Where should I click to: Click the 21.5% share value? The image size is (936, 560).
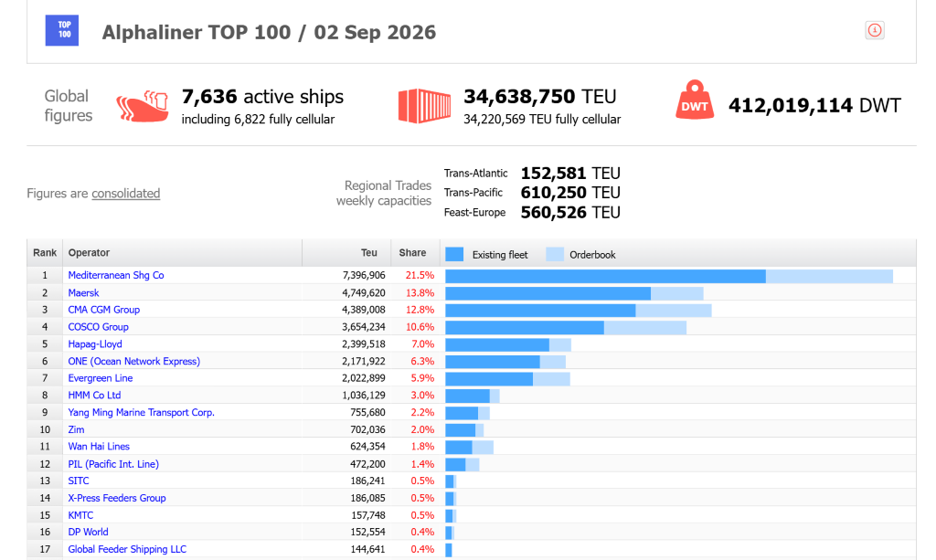click(420, 275)
